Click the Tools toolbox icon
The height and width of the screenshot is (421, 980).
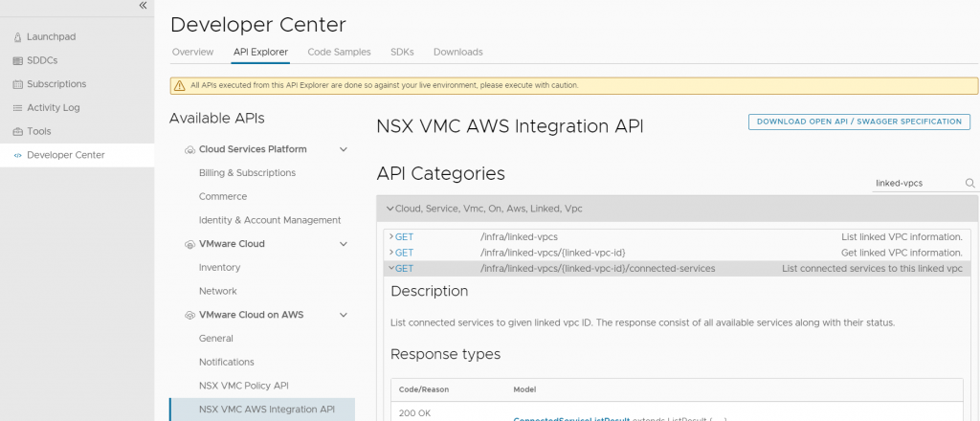coord(18,131)
